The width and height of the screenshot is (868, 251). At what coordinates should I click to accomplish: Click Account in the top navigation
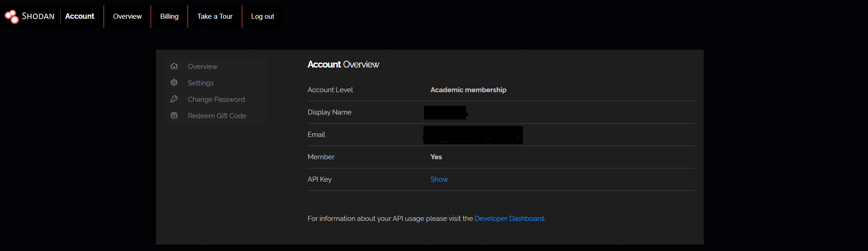(x=79, y=16)
